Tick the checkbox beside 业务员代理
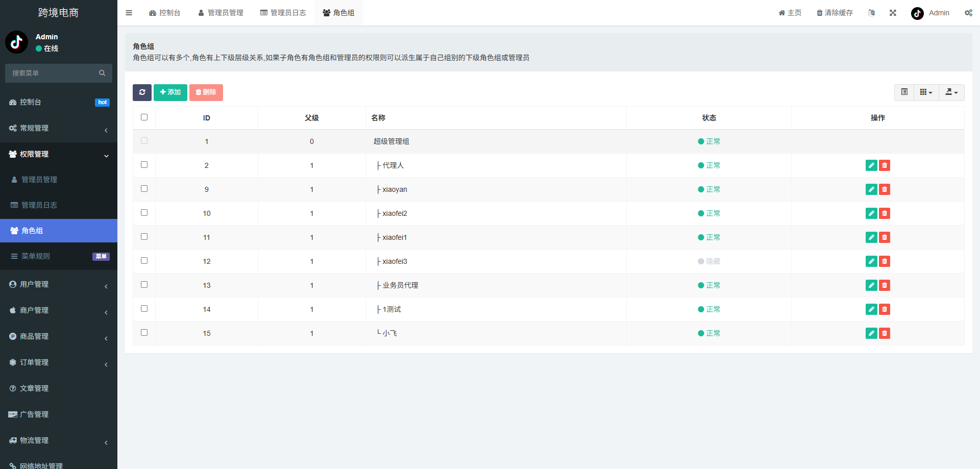 (x=144, y=284)
